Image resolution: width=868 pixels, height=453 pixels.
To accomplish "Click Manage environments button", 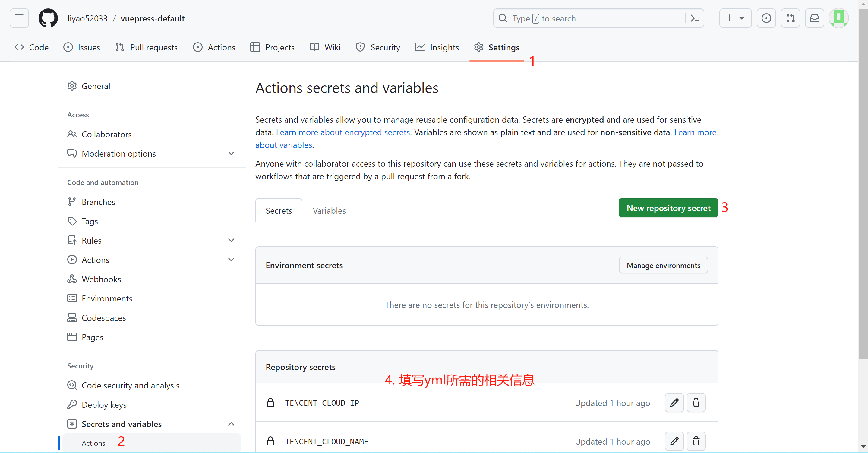I will pyautogui.click(x=663, y=265).
